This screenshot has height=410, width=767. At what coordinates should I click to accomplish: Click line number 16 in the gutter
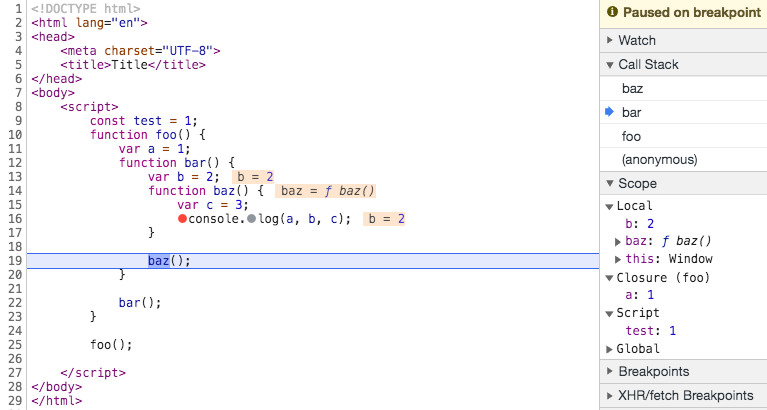(x=16, y=219)
